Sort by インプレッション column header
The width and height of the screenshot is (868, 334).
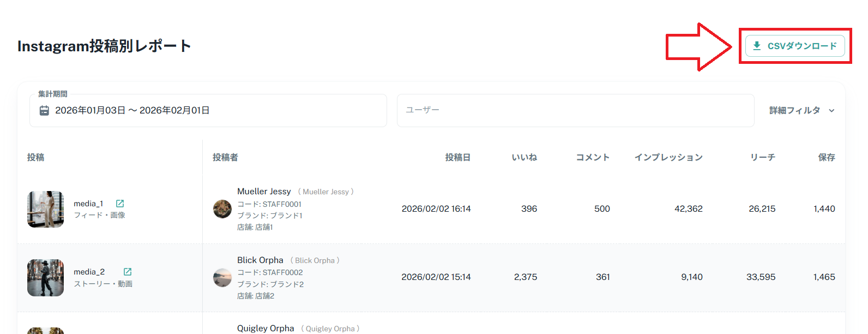(668, 157)
